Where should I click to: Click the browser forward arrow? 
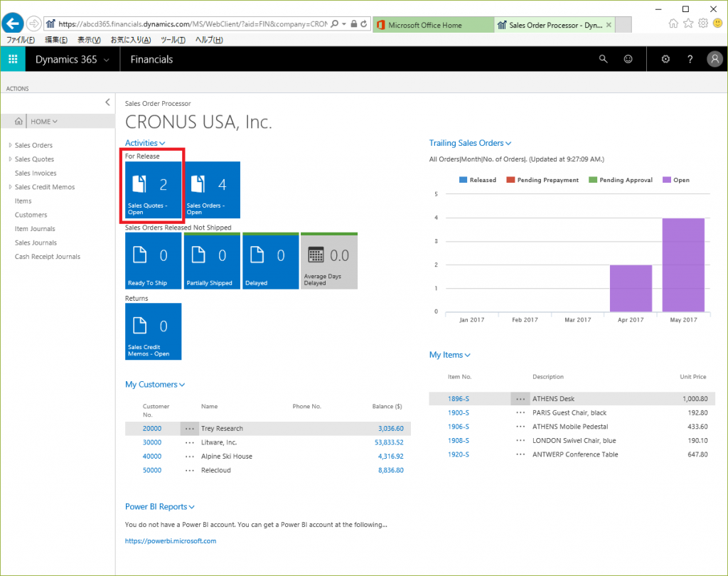click(x=34, y=23)
